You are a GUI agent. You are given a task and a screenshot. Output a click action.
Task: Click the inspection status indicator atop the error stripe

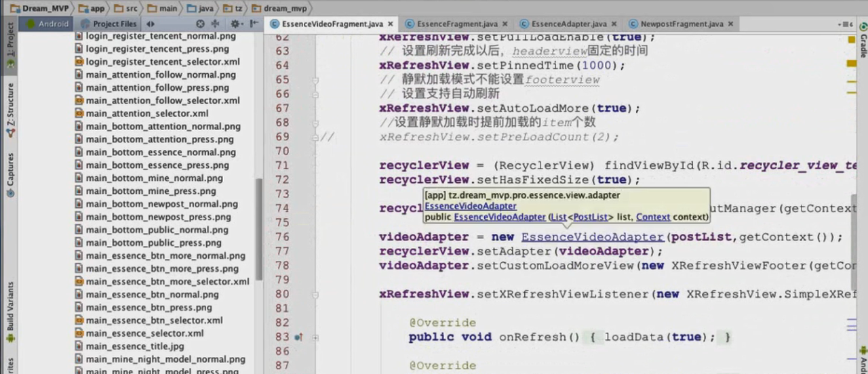coord(851,39)
